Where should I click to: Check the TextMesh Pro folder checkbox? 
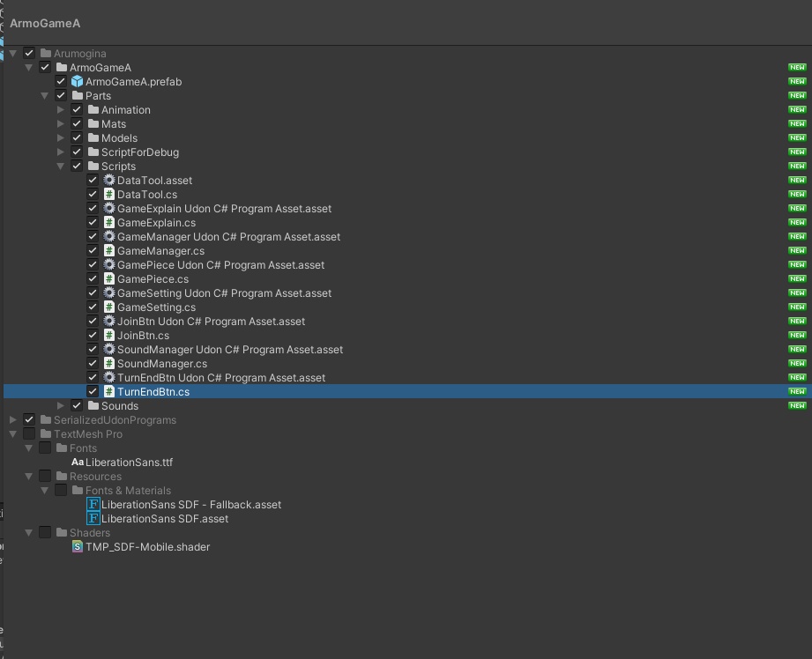(x=29, y=433)
